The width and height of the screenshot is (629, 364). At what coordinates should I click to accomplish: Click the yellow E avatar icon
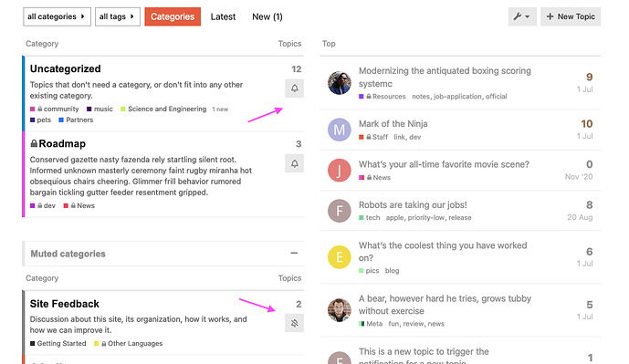click(x=340, y=257)
